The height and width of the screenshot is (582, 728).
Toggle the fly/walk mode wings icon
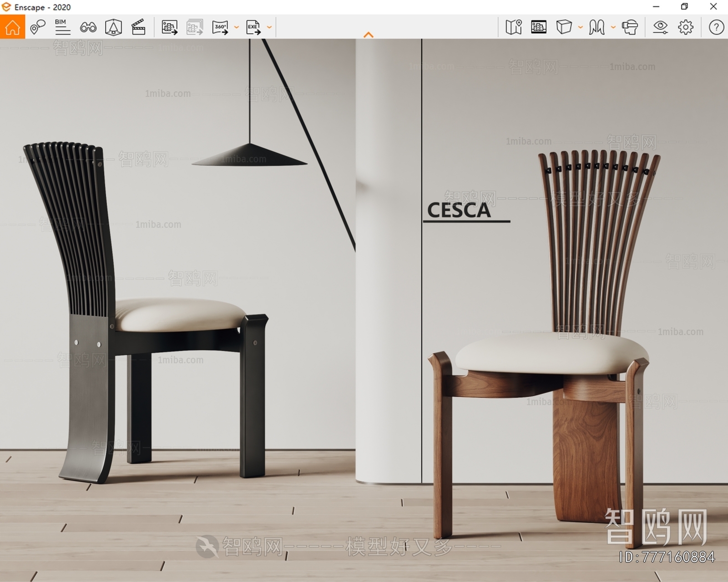(x=597, y=27)
